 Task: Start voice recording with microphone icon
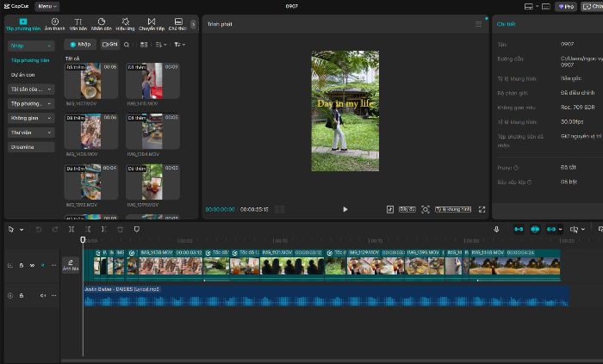tap(496, 229)
